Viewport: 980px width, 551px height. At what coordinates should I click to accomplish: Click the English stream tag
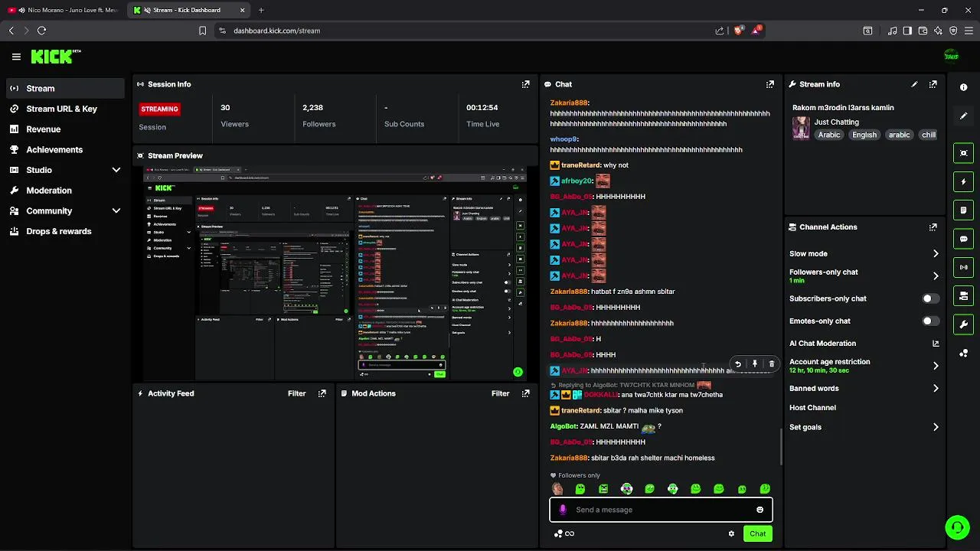864,135
